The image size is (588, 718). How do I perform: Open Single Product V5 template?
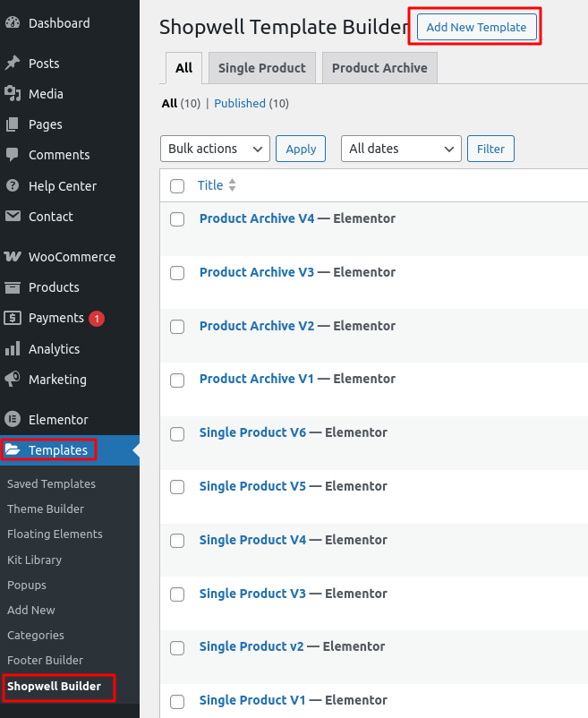(x=252, y=486)
